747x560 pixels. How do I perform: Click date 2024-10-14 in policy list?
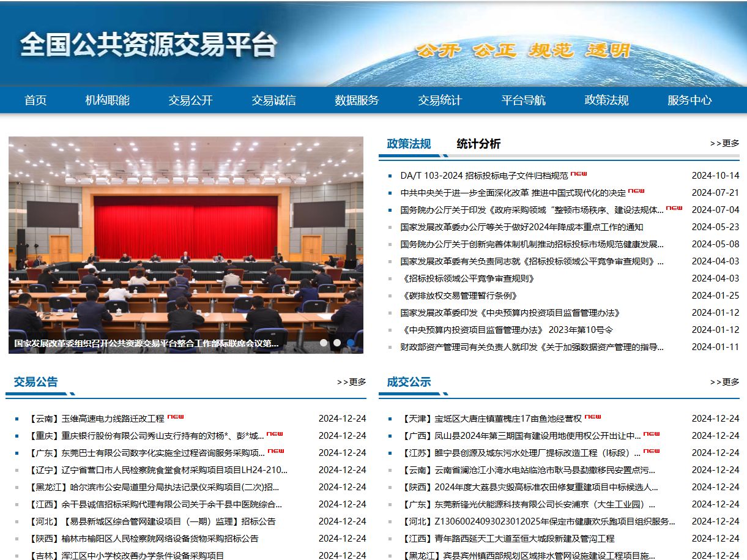[x=715, y=176]
